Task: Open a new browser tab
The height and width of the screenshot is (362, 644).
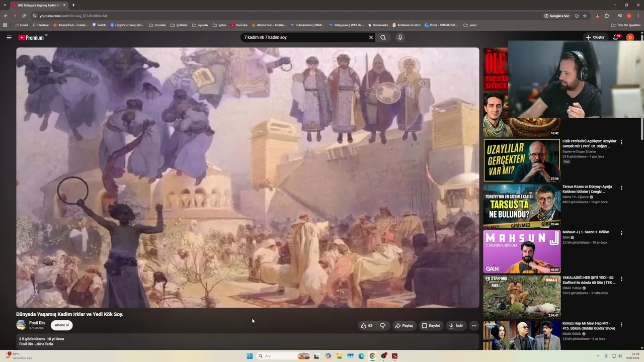Action: click(x=73, y=5)
